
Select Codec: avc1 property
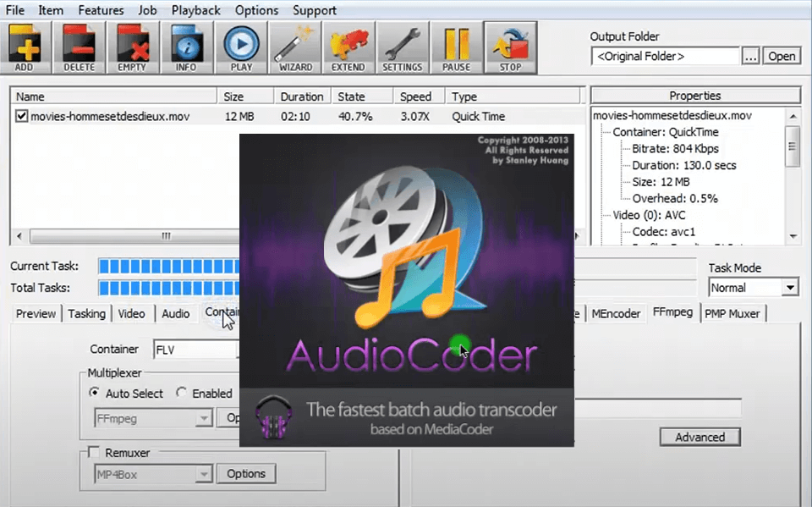(x=664, y=232)
